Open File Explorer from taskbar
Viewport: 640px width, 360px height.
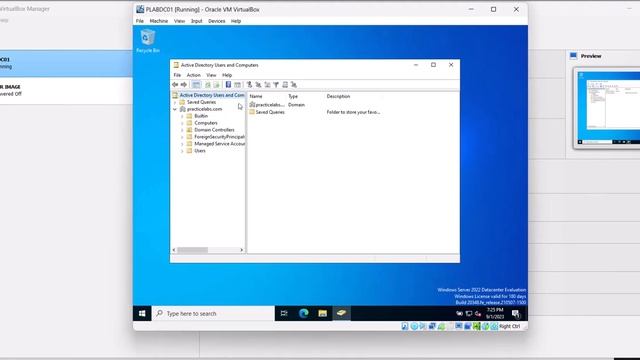click(322, 313)
